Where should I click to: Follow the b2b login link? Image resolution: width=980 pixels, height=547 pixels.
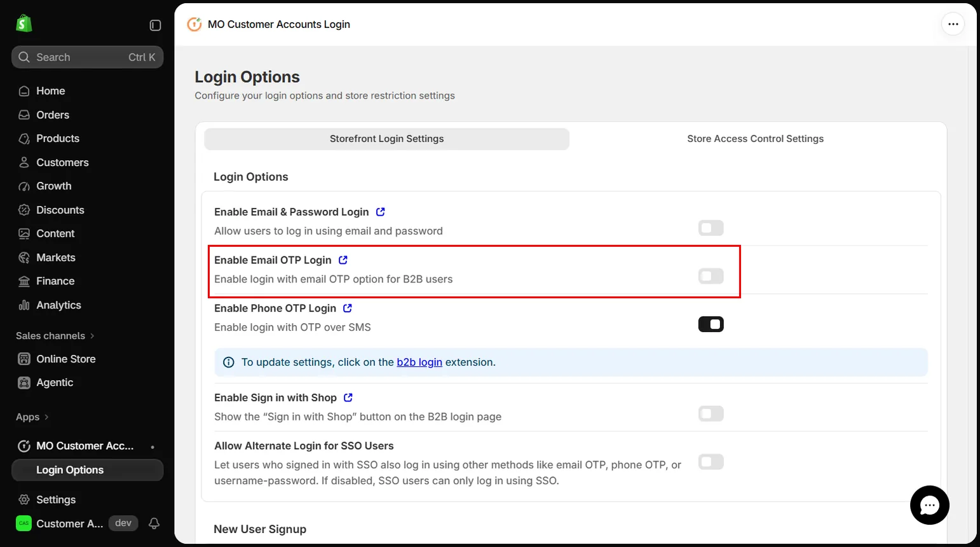click(419, 362)
